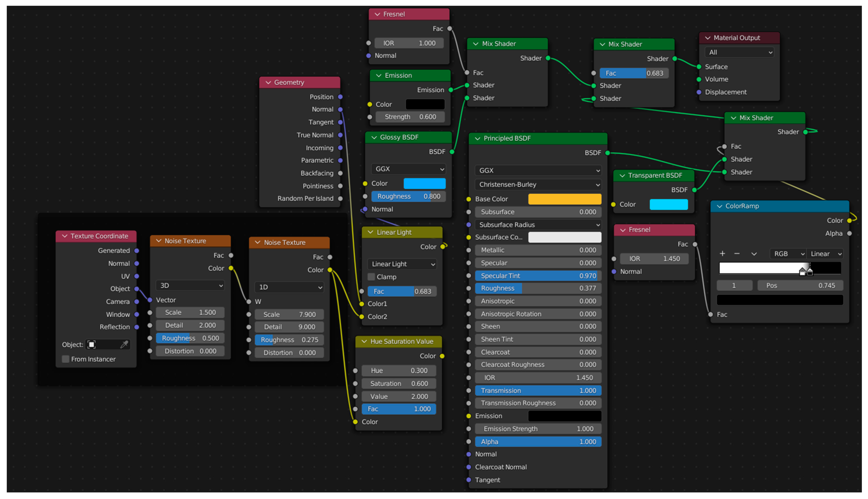Click the Specular Tint 0.970 slider

pyautogui.click(x=538, y=276)
